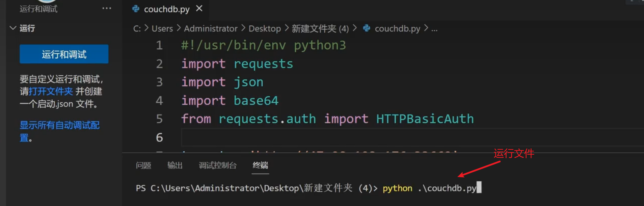Switch to the 终端 panel tab
644x206 pixels.
(x=260, y=165)
